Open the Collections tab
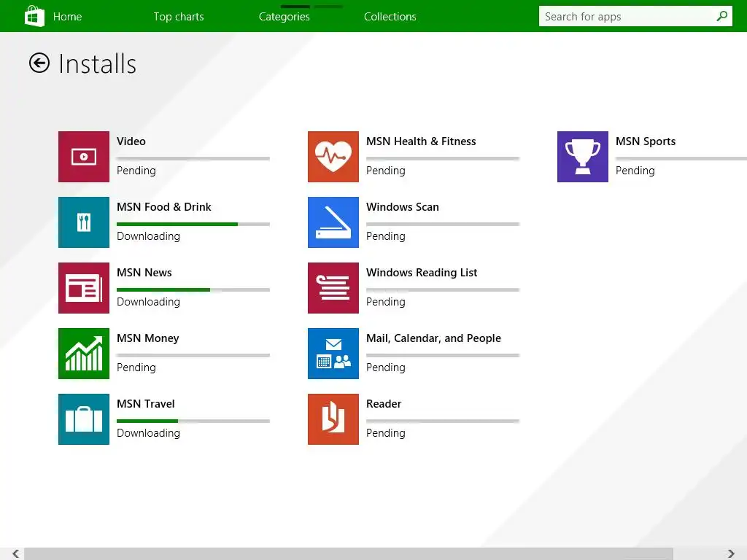Viewport: 747px width, 560px height. (390, 17)
